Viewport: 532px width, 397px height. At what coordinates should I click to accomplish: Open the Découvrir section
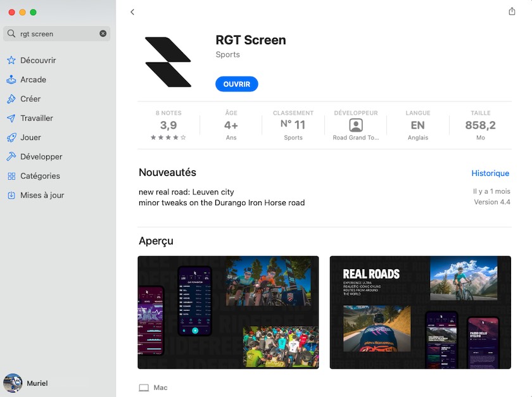[x=38, y=60]
